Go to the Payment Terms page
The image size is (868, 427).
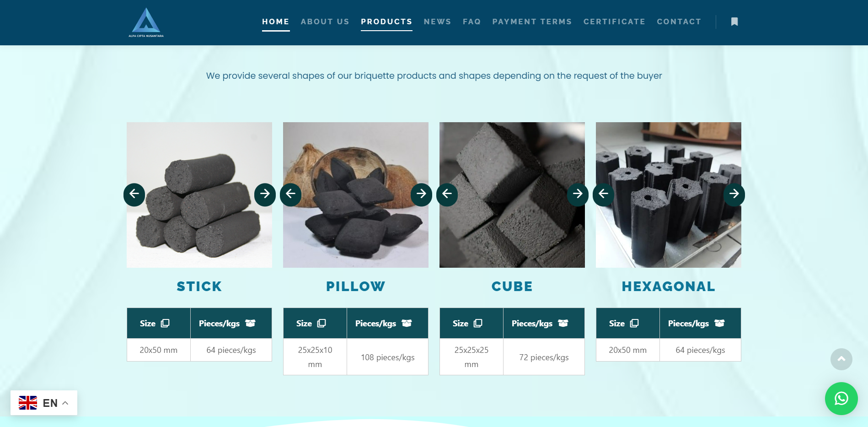pyautogui.click(x=532, y=22)
